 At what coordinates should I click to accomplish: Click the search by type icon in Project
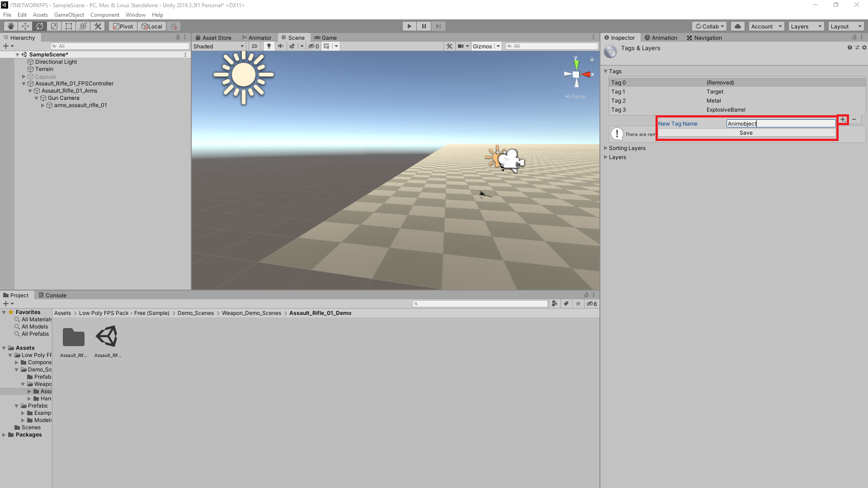point(555,304)
